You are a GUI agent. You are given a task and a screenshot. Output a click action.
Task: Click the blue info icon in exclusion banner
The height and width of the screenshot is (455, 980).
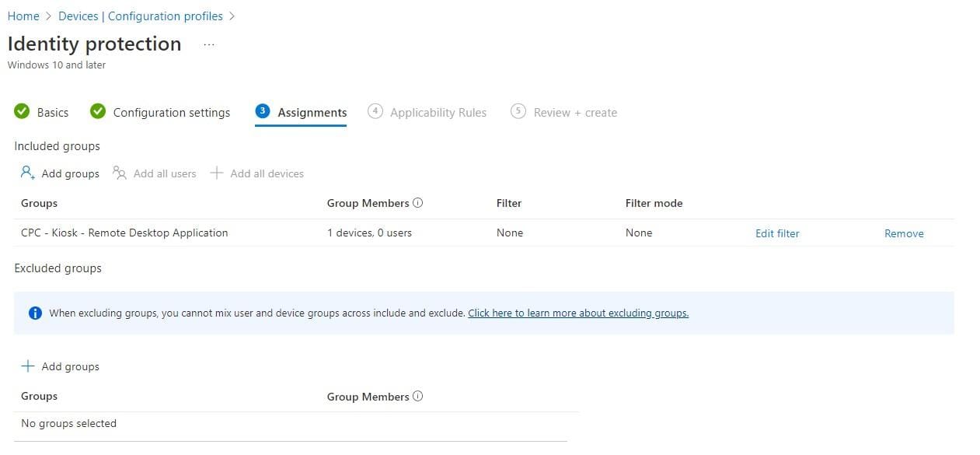click(x=35, y=313)
